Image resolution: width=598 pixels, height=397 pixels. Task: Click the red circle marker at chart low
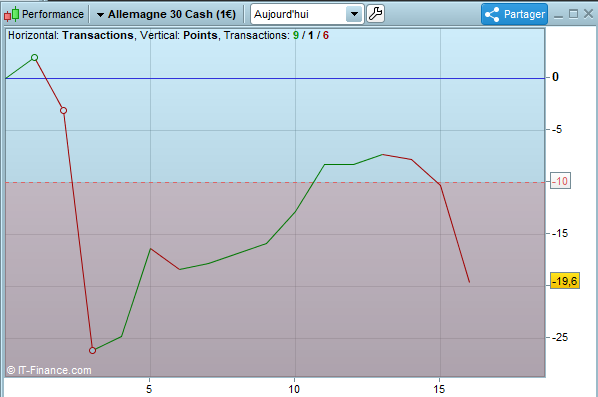pos(92,350)
